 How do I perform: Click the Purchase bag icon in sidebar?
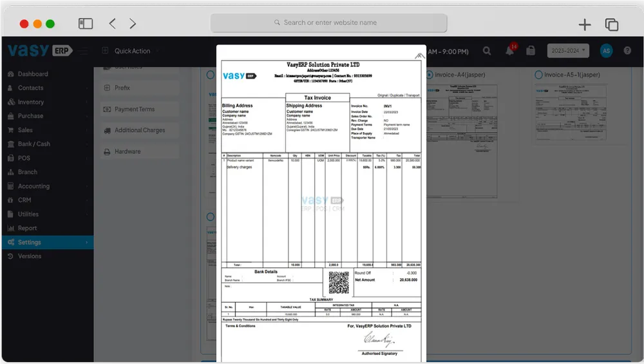(11, 116)
